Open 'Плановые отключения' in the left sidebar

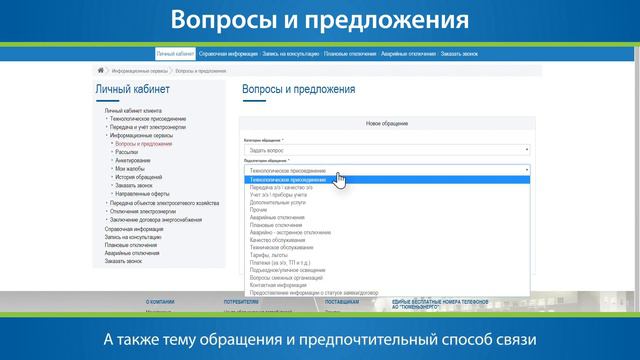coord(131,245)
